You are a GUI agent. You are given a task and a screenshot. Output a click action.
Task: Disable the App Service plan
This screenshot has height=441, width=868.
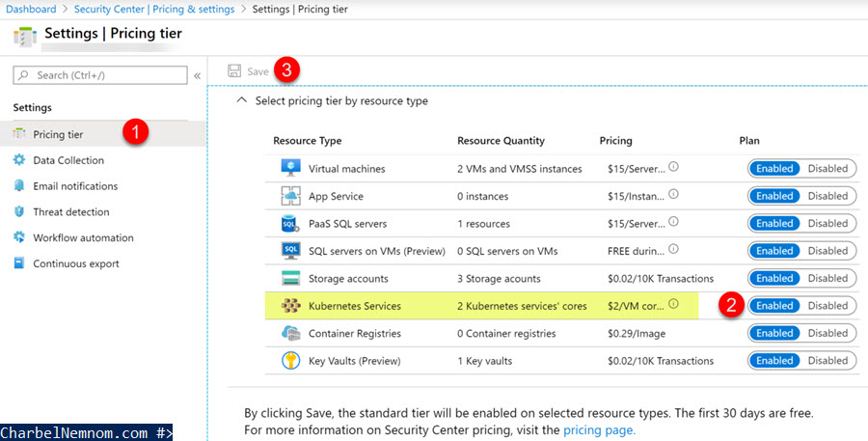[827, 196]
